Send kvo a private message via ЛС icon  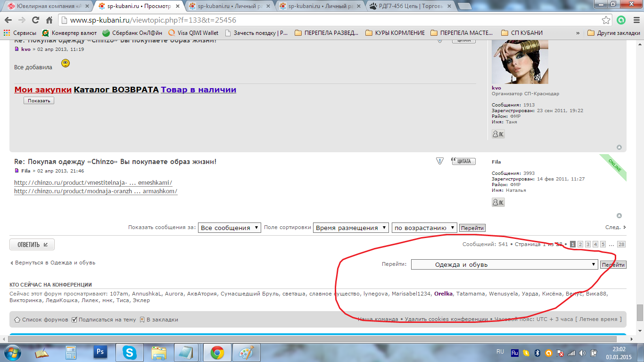pyautogui.click(x=498, y=134)
